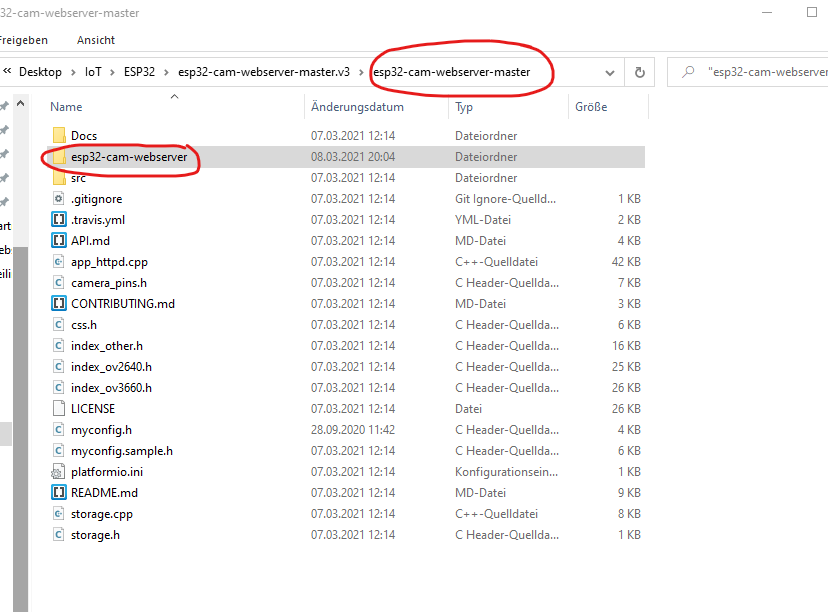Viewport: 828px width, 612px height.
Task: Expand the chevron after IoT breadcrumb
Action: [112, 72]
